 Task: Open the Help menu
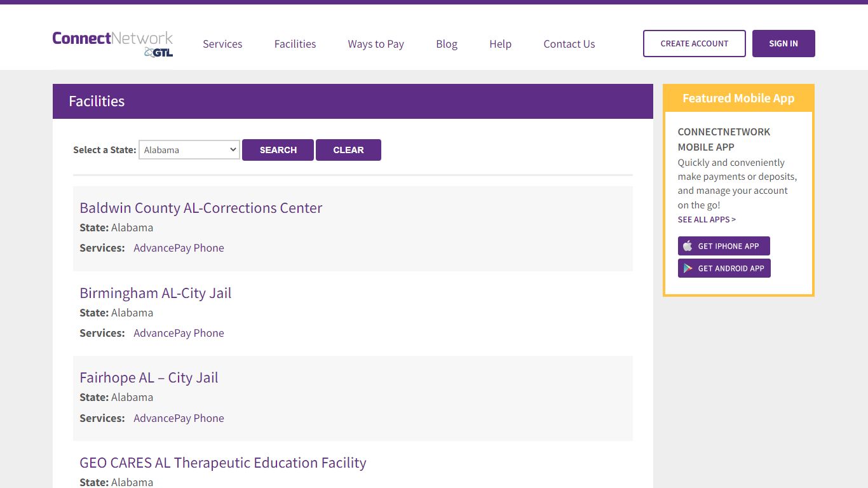click(500, 44)
